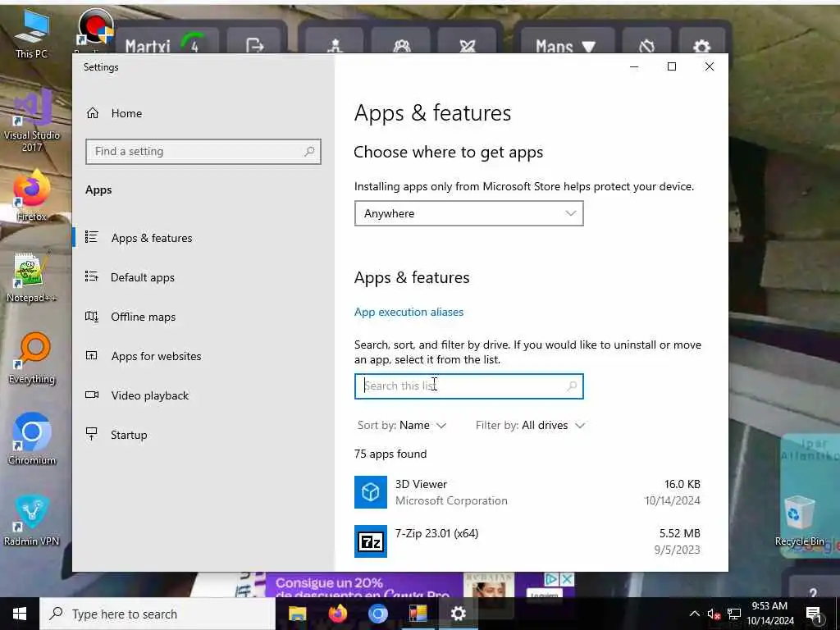The height and width of the screenshot is (630, 840).
Task: Switch to Settings gear taskbar button
Action: coord(458,614)
